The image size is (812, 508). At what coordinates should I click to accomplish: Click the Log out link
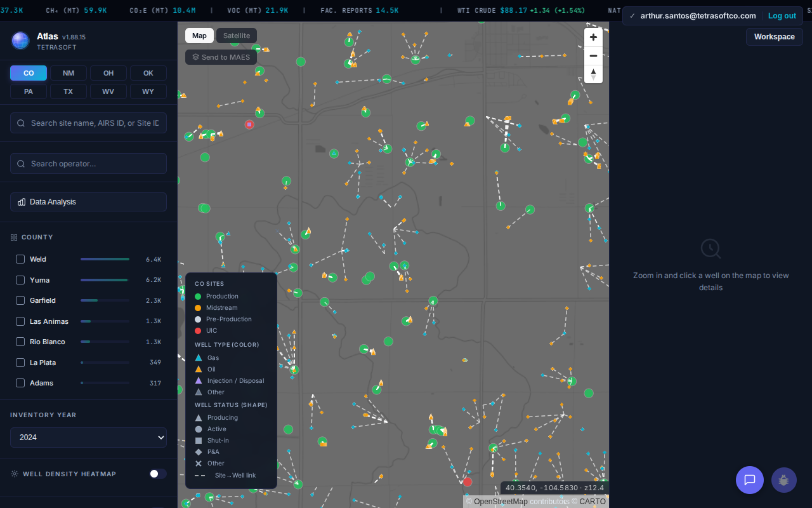782,16
